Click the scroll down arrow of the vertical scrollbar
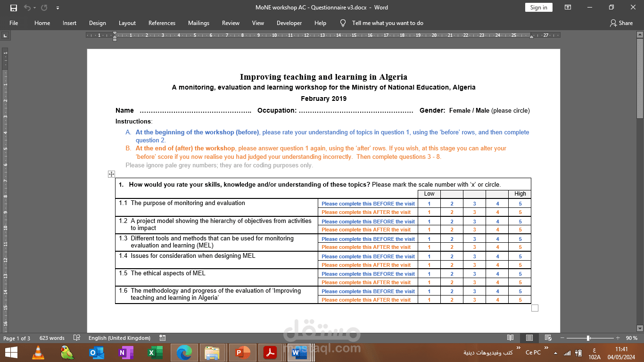Image resolution: width=644 pixels, height=362 pixels. 640,328
